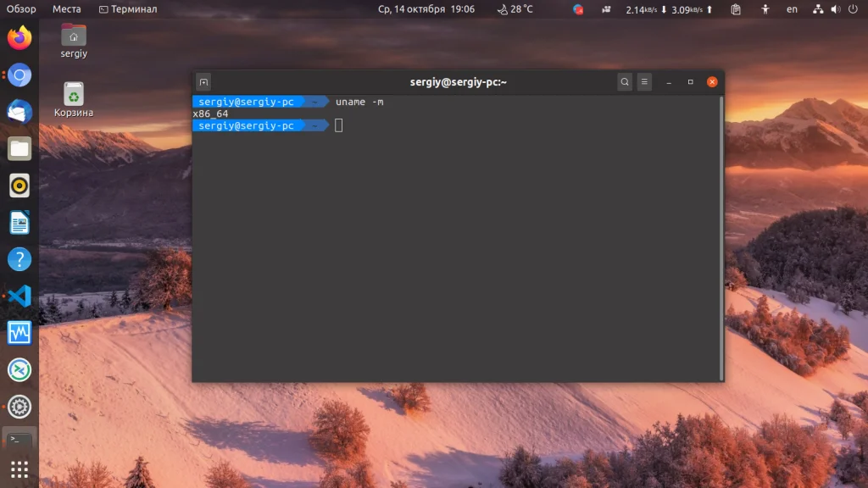Open the terminal hamburger menu
This screenshot has height=488, width=868.
coord(646,82)
